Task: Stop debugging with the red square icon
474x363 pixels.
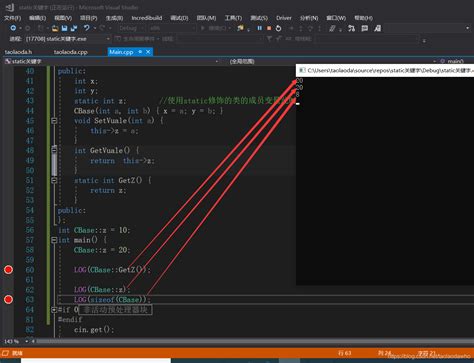Action: (269, 28)
